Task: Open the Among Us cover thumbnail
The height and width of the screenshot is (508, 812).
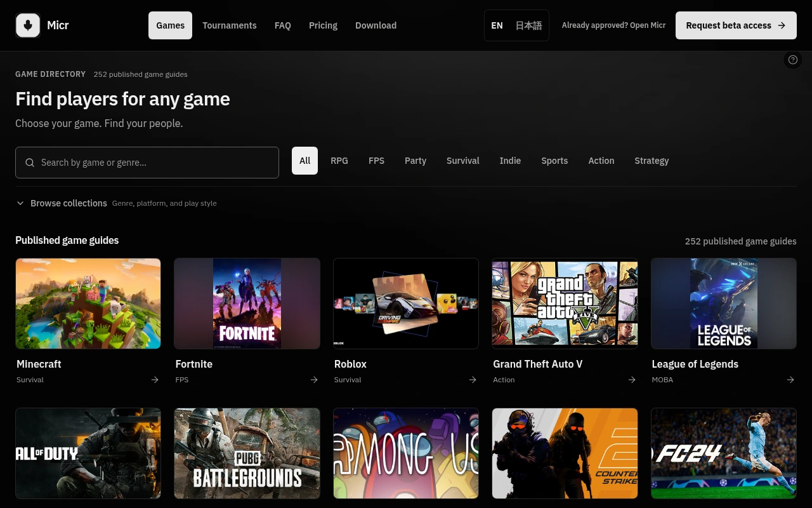Action: pos(406,453)
